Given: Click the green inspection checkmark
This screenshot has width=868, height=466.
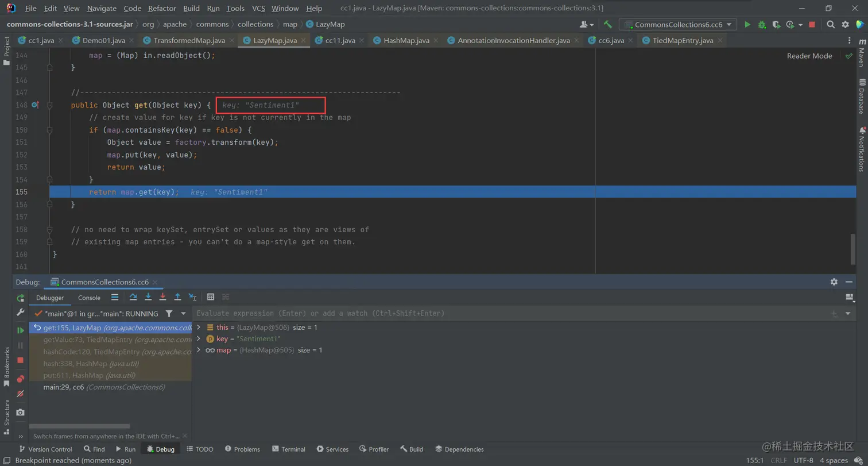Looking at the screenshot, I should coord(849,56).
